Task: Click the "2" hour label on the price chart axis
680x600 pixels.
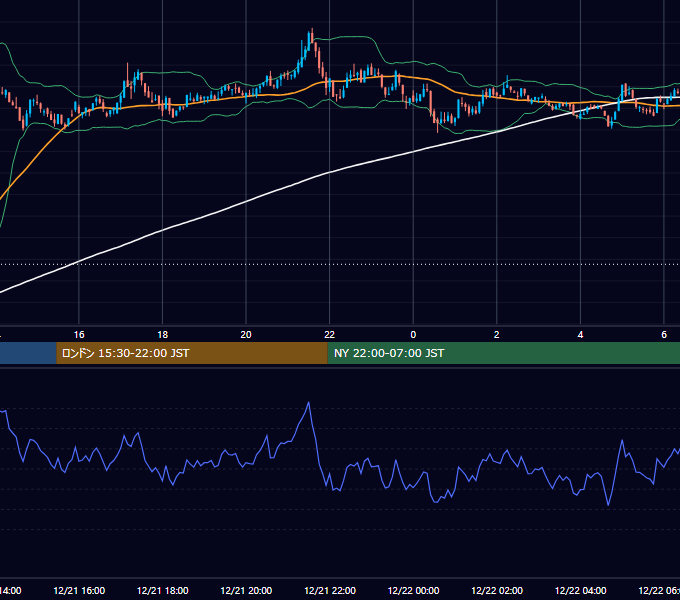Action: tap(497, 335)
